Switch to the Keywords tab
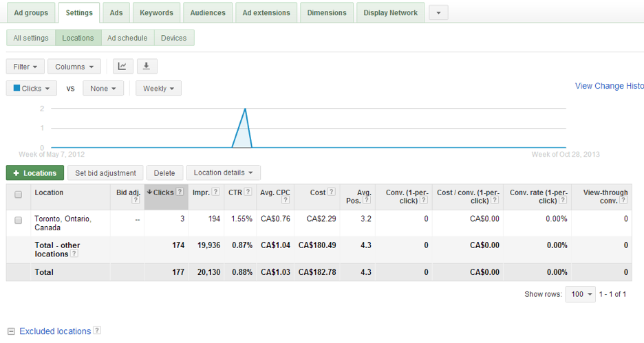The image size is (644, 343). click(x=156, y=13)
